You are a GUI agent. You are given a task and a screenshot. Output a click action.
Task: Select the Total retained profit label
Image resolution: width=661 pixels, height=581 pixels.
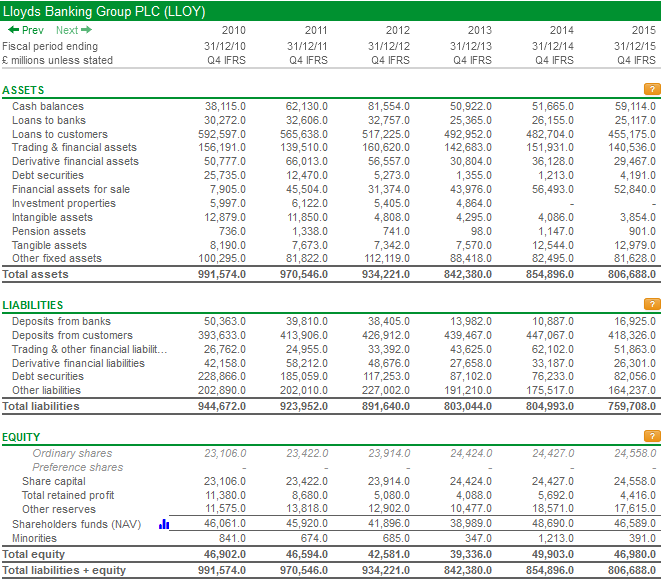pyautogui.click(x=68, y=495)
